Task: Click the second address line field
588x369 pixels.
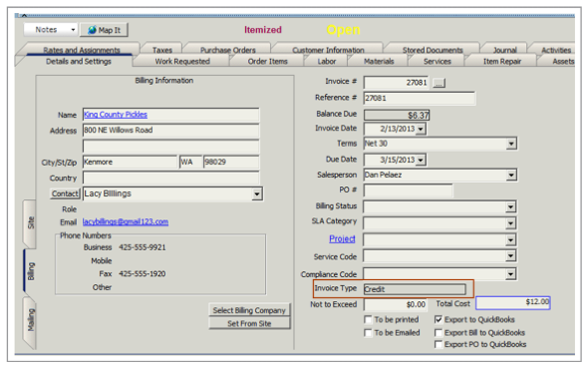Action: tap(171, 146)
